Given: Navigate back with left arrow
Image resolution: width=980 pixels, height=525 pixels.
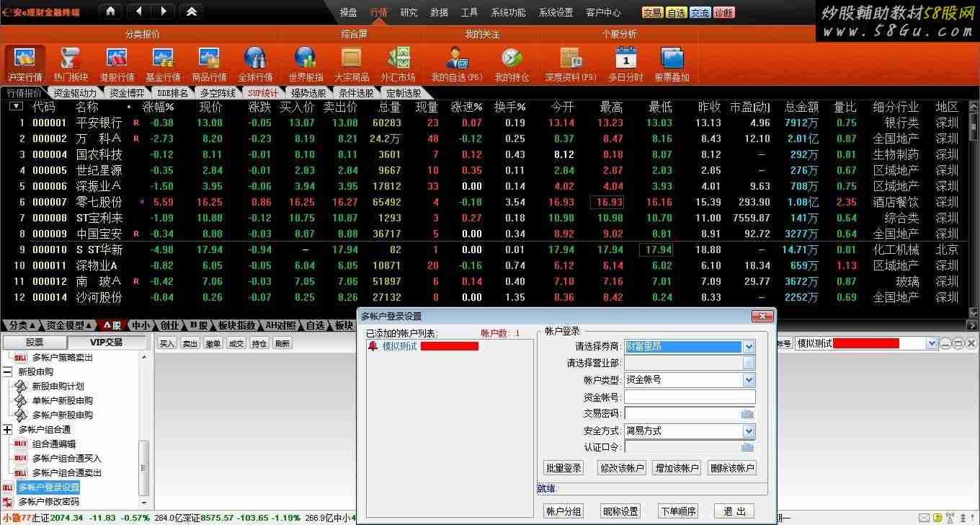Looking at the screenshot, I should click(x=138, y=12).
